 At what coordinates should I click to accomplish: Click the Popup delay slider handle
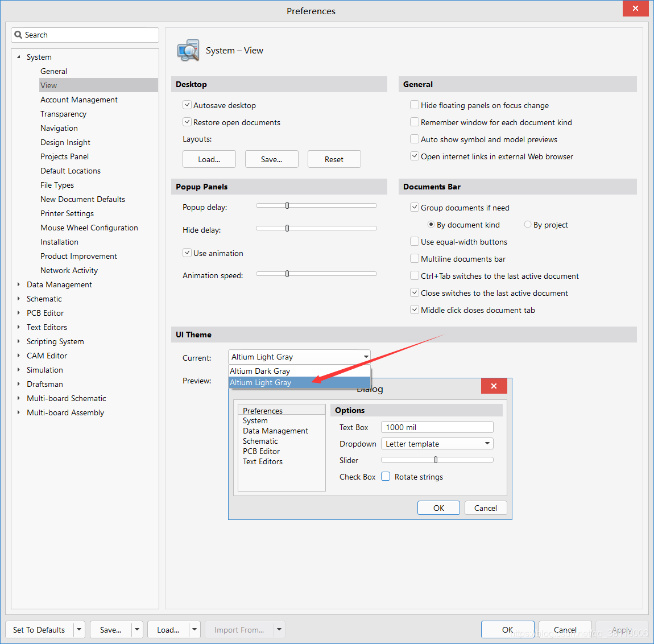(x=287, y=205)
